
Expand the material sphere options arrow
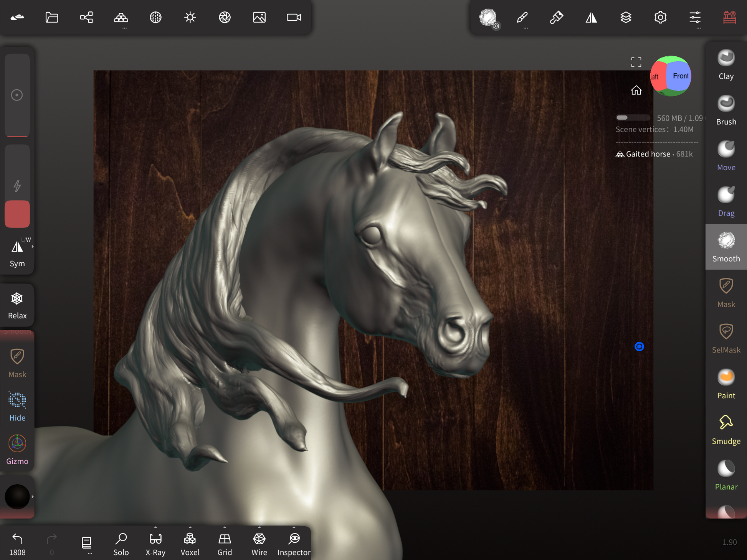(x=33, y=497)
